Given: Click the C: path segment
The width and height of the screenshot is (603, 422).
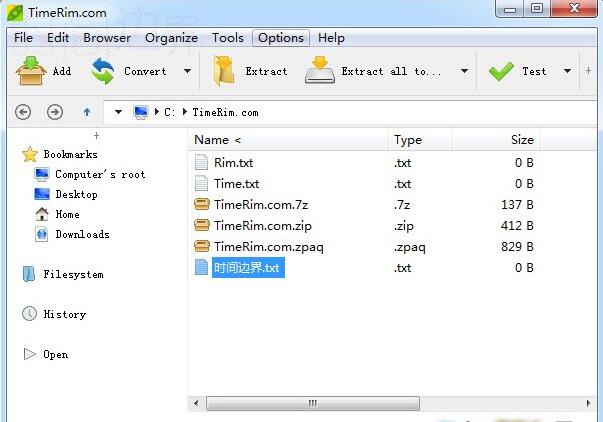Looking at the screenshot, I should point(170,112).
